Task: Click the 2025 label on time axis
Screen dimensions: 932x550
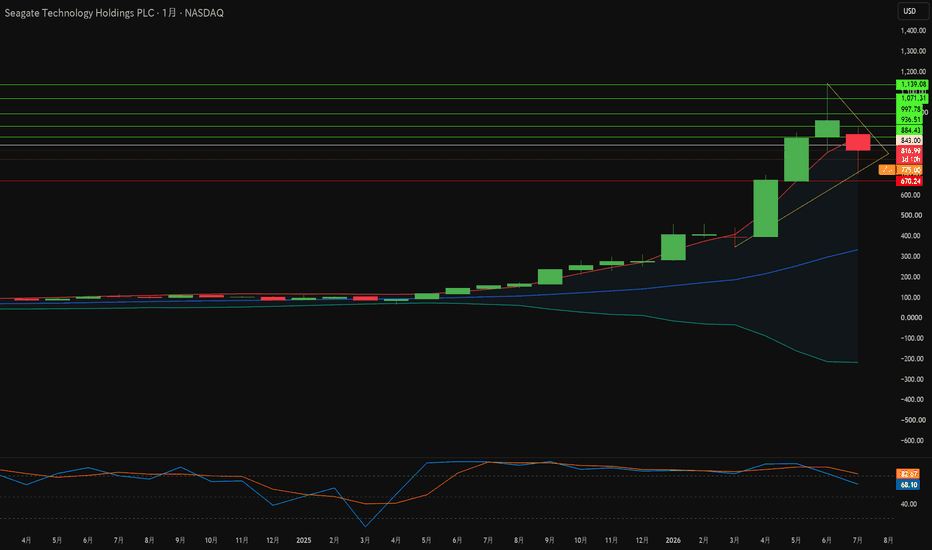Action: point(304,540)
